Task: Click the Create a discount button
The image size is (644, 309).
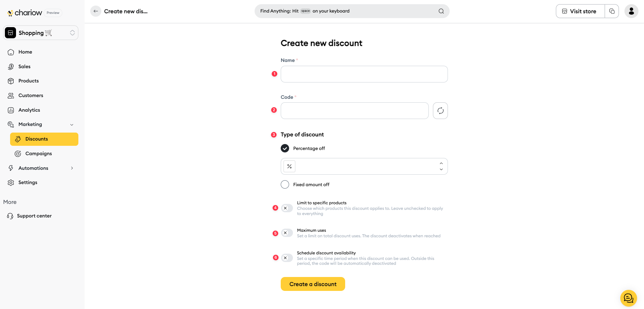Action: click(x=313, y=284)
